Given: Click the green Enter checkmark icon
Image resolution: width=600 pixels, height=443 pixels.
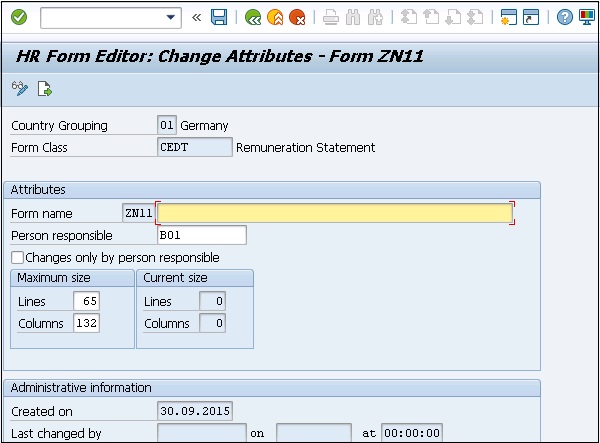Looking at the screenshot, I should pyautogui.click(x=18, y=17).
